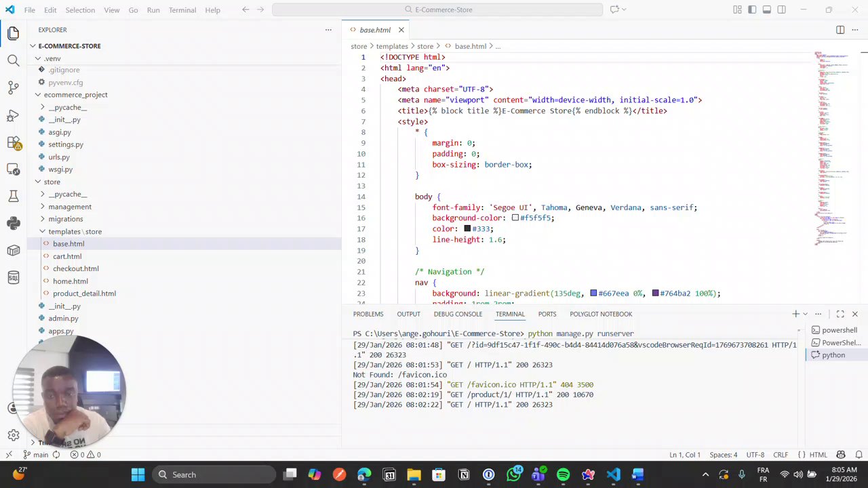
Task: Close the base.html editor tab
Action: point(401,30)
